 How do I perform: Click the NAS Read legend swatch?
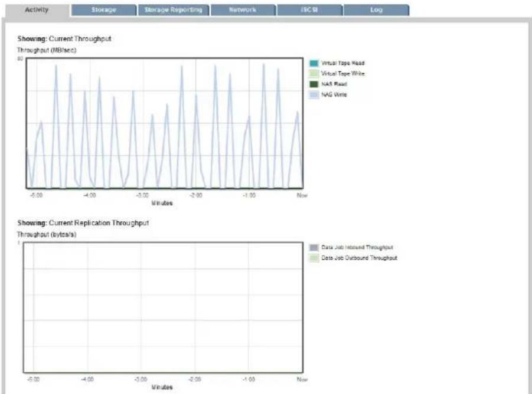314,84
